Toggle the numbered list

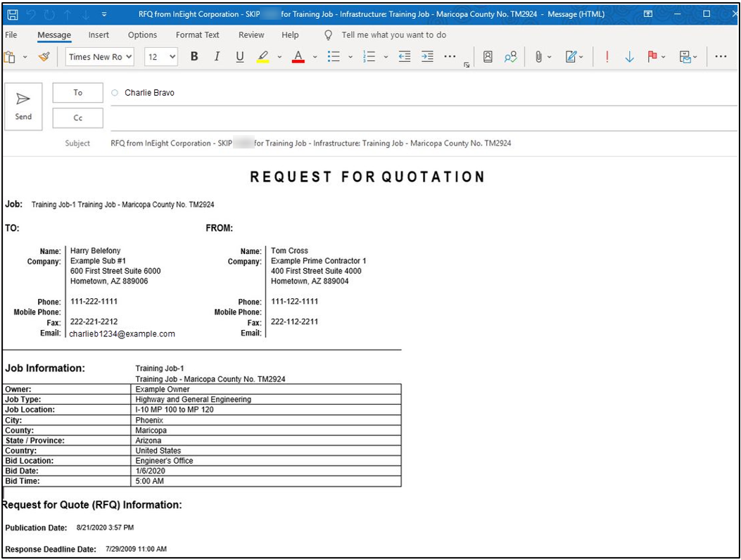pos(369,57)
